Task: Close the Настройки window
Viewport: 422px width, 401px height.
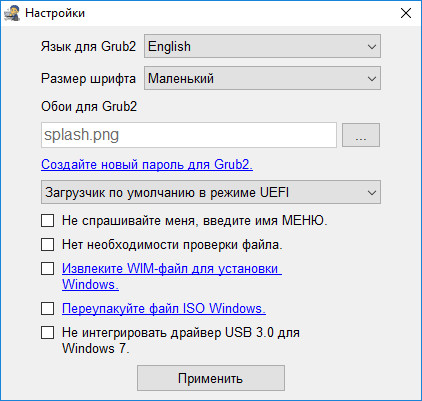Action: click(406, 13)
